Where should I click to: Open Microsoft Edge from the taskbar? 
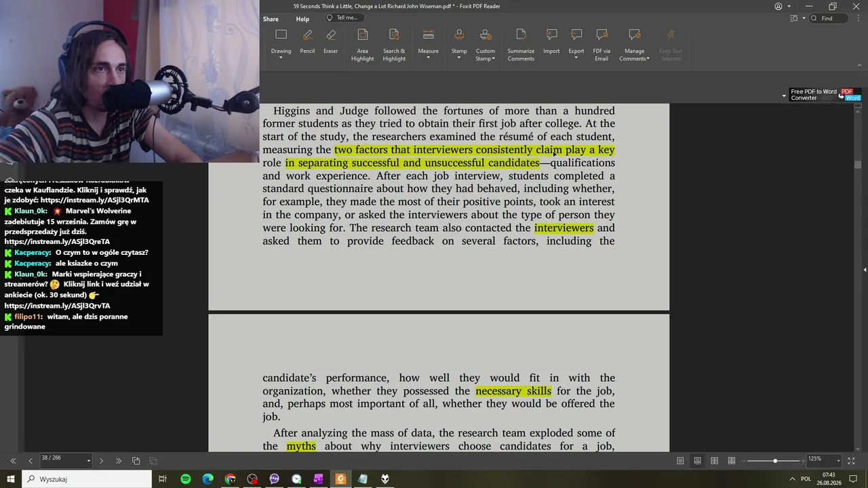(x=208, y=479)
